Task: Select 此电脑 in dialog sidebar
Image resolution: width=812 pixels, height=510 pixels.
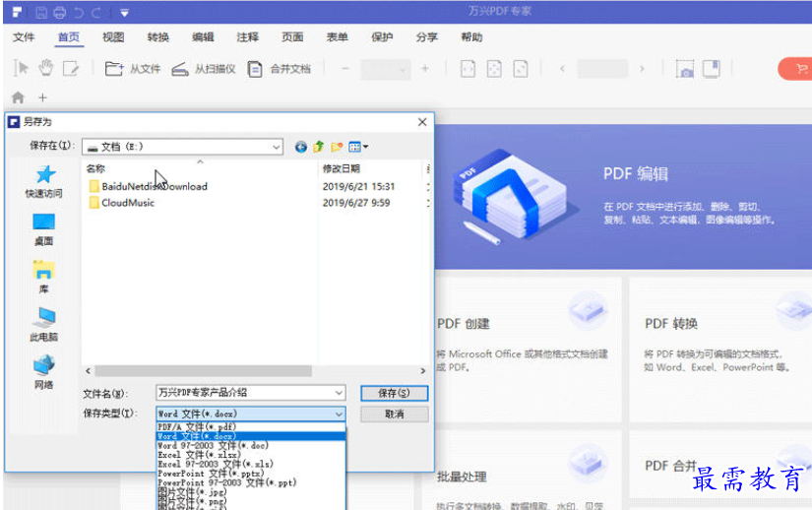Action: tap(44, 325)
